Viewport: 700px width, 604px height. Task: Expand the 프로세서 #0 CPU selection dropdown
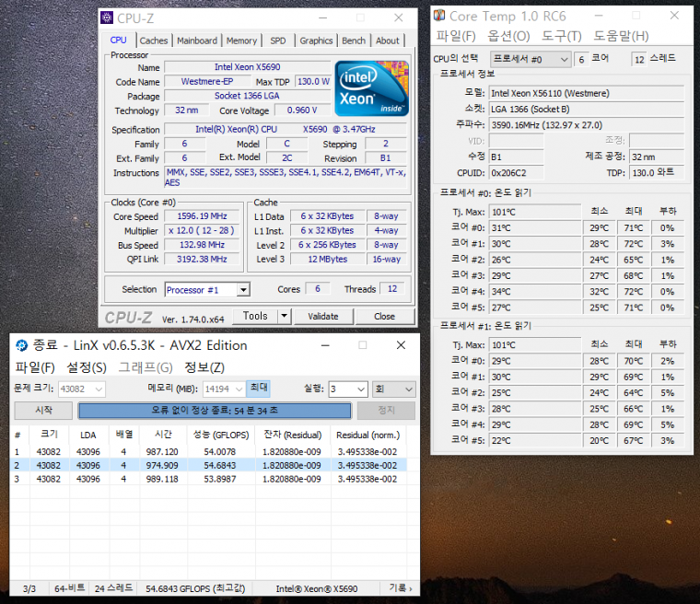[531, 59]
